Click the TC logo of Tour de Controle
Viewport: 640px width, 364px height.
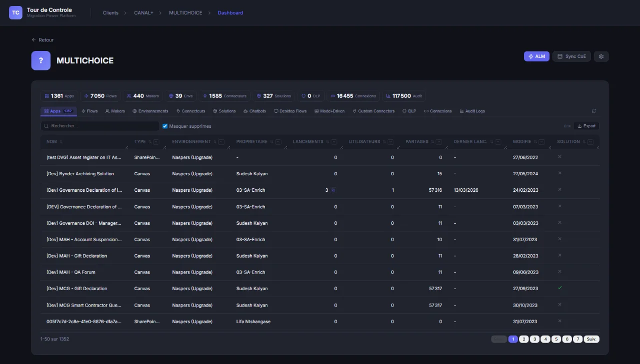click(x=16, y=12)
